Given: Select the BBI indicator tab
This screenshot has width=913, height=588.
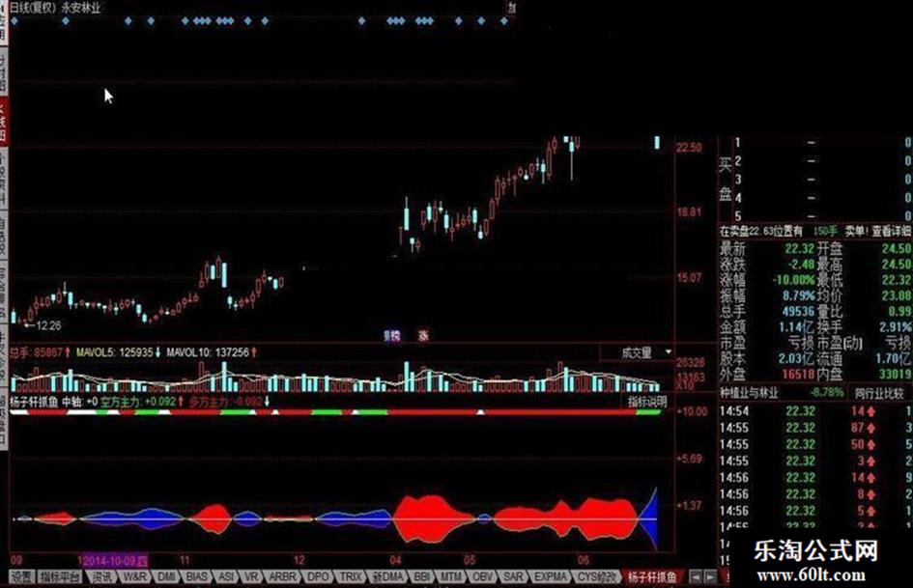Looking at the screenshot, I should [421, 576].
